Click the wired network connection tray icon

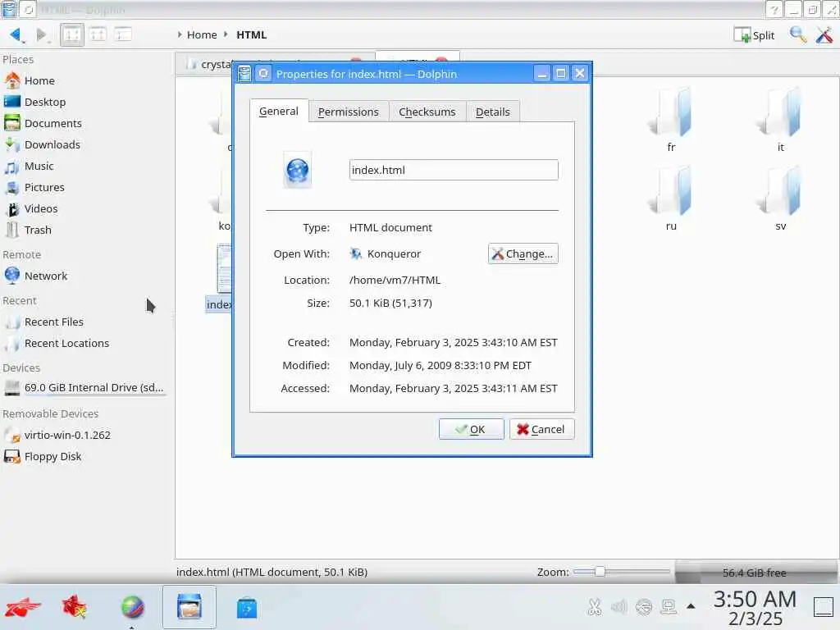tap(668, 607)
